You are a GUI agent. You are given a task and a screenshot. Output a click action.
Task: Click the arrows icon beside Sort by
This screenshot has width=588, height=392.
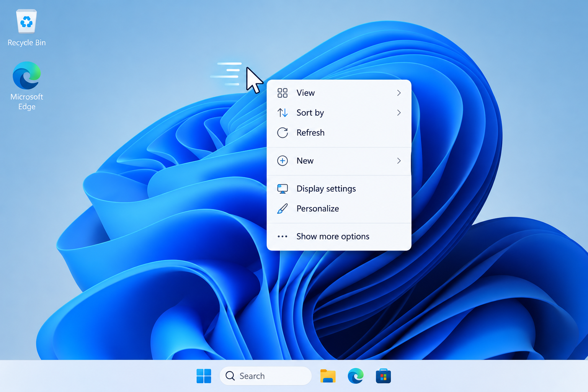[x=283, y=113]
